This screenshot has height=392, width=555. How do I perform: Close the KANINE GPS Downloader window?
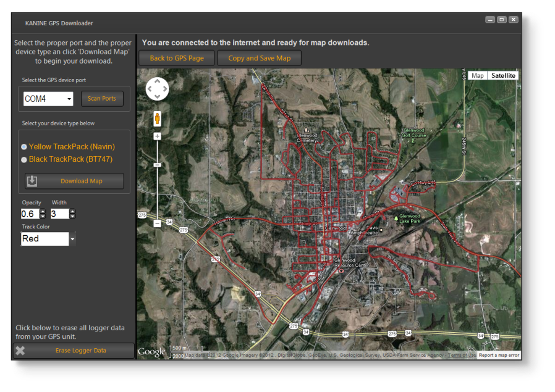pyautogui.click(x=513, y=20)
